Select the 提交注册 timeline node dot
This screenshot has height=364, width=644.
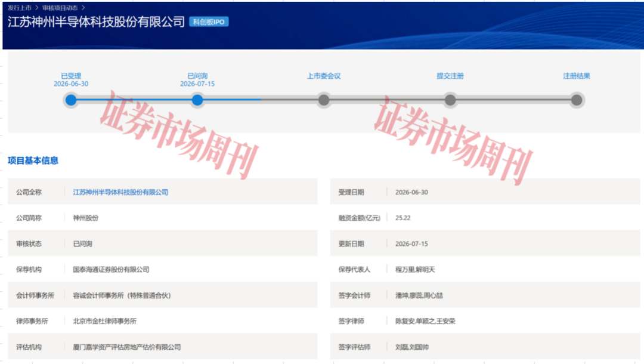pyautogui.click(x=450, y=100)
